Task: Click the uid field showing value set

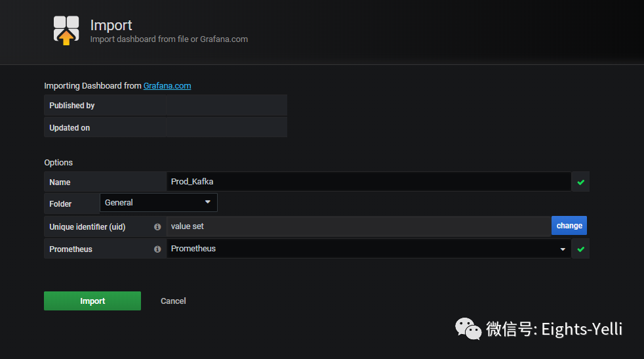Action: [x=359, y=226]
